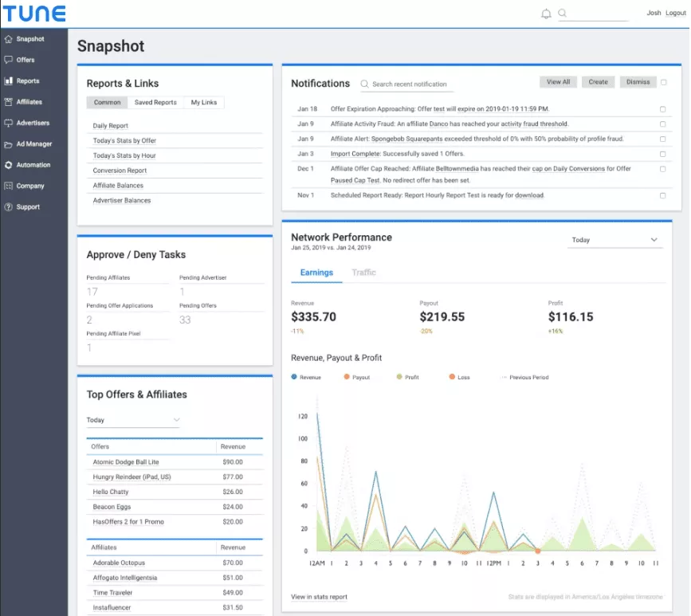Tick the Jan 18 offer expiration checkbox
The height and width of the screenshot is (616, 691).
662,109
